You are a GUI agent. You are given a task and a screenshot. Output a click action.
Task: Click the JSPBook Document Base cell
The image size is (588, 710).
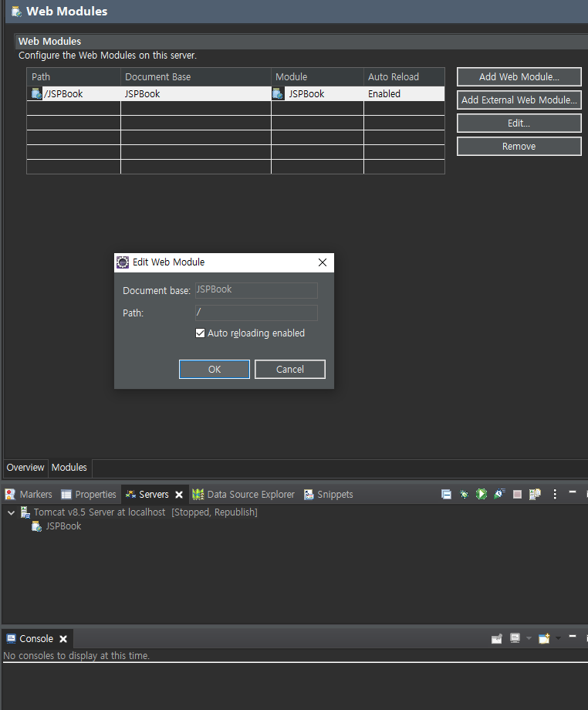tap(196, 93)
